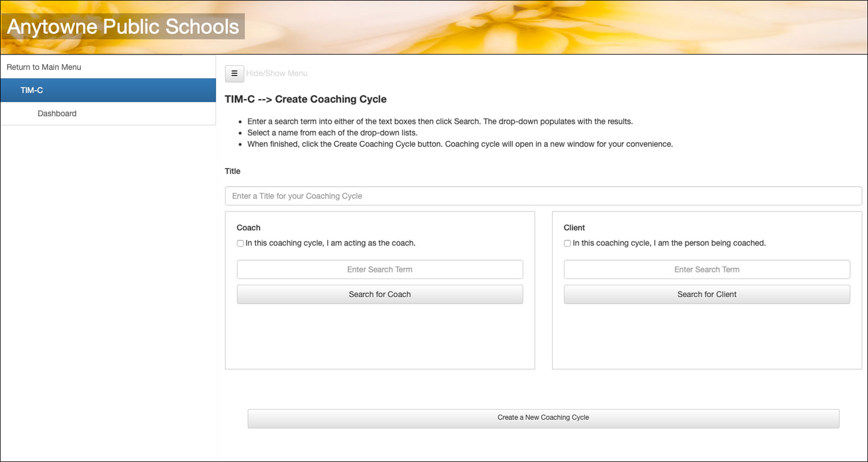
Task: Check 'I am the person being coached' checkbox
Action: point(567,244)
